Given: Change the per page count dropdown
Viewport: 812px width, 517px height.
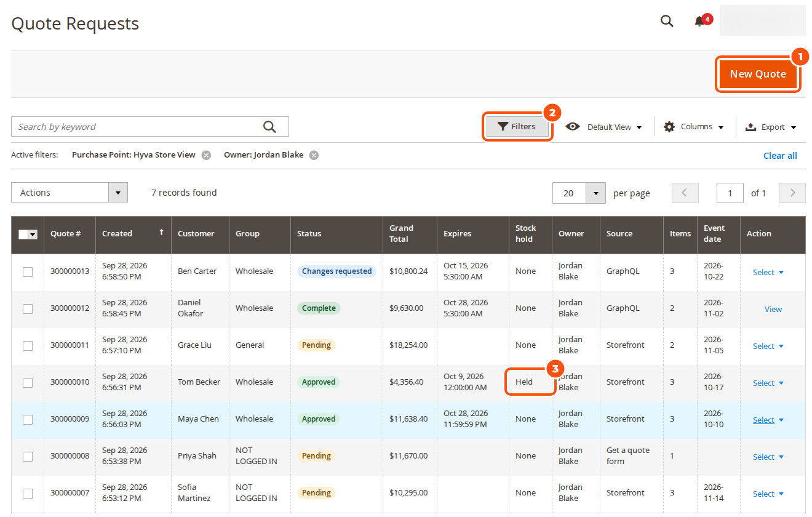Looking at the screenshot, I should point(579,193).
